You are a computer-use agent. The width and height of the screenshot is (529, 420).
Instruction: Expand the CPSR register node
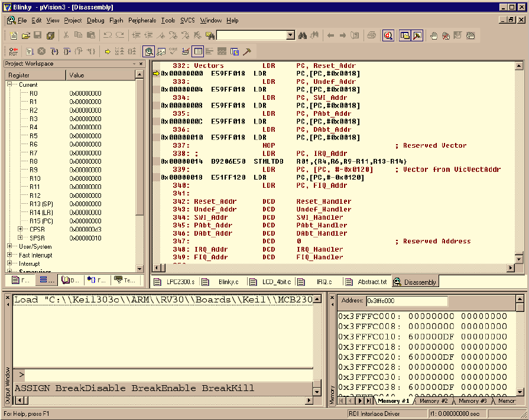tap(20, 229)
